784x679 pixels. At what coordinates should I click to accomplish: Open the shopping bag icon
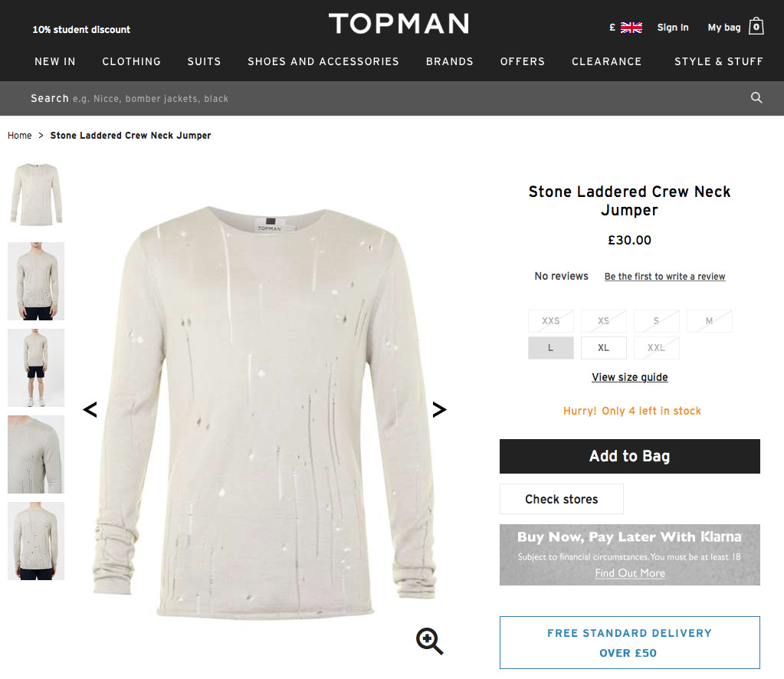click(x=756, y=26)
